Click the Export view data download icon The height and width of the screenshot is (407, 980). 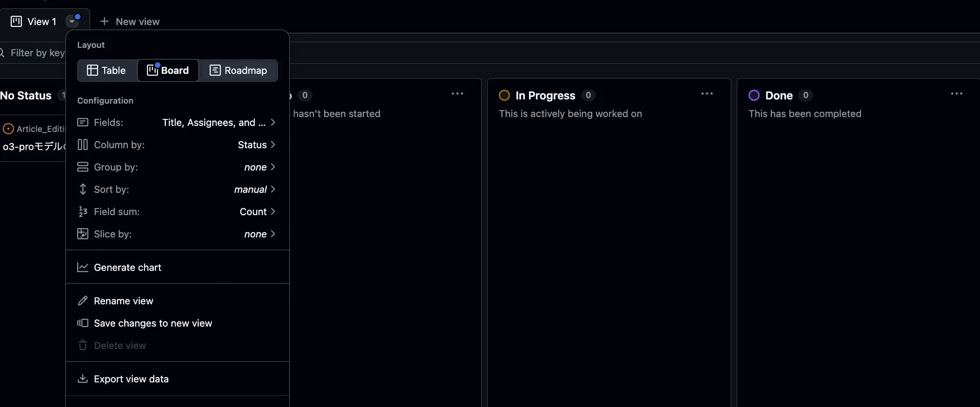pyautogui.click(x=83, y=379)
